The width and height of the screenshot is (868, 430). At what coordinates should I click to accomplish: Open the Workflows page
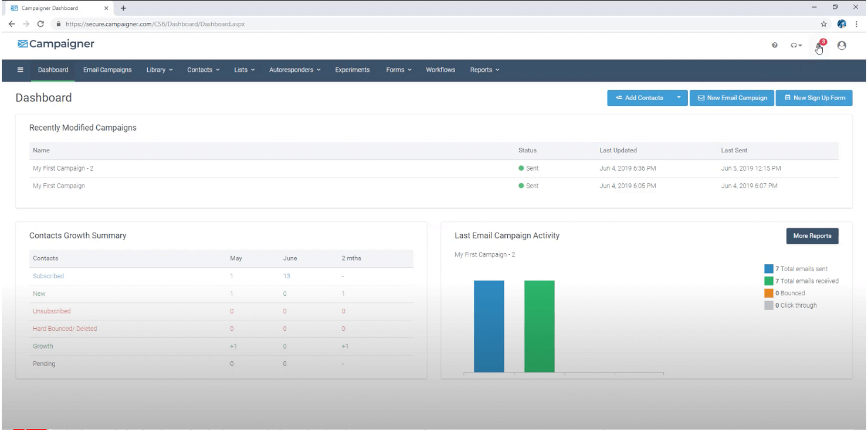(x=440, y=70)
